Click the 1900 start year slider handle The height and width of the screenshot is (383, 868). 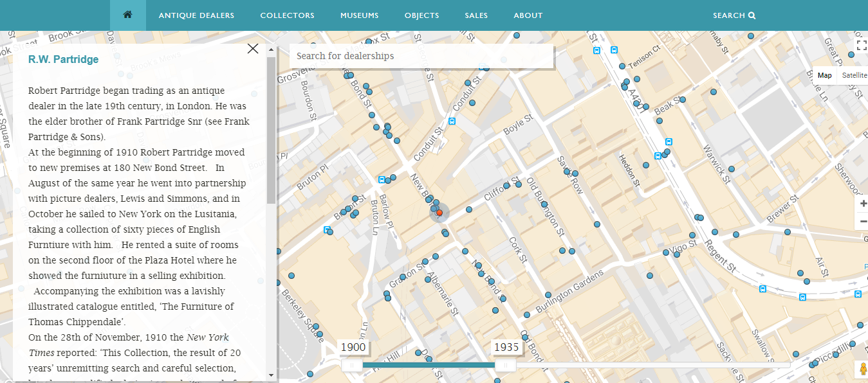[352, 365]
